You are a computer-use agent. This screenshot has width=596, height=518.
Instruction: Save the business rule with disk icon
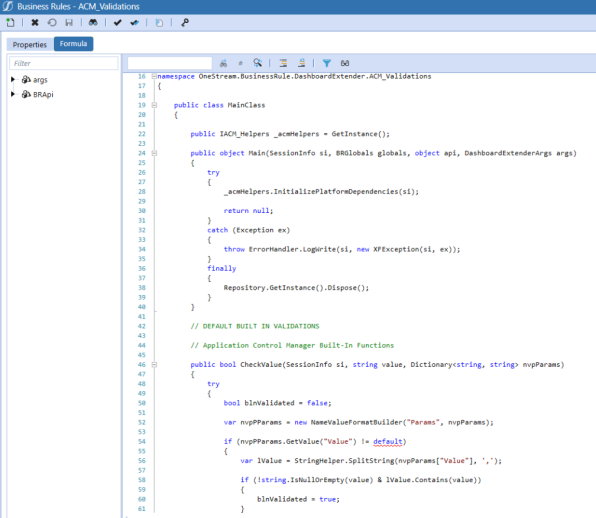point(69,23)
